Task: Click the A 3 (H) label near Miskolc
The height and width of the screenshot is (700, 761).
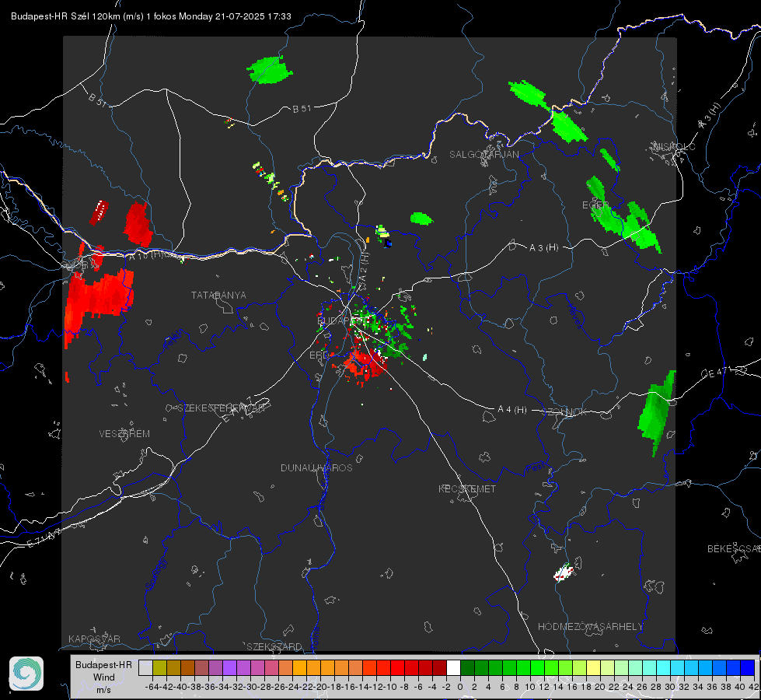Action: click(710, 116)
